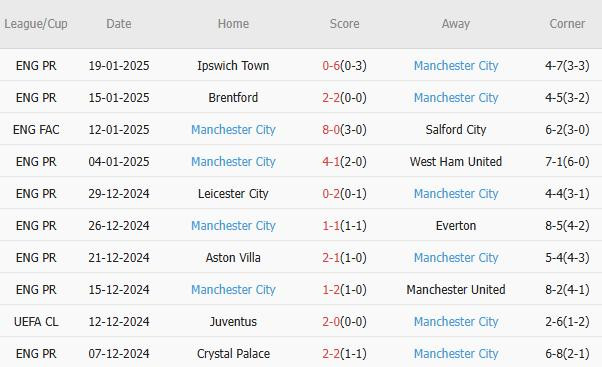Open the Juventus home team

click(233, 322)
